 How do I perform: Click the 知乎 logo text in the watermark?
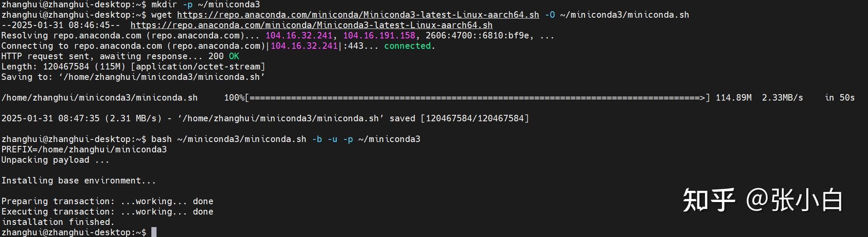pos(708,200)
